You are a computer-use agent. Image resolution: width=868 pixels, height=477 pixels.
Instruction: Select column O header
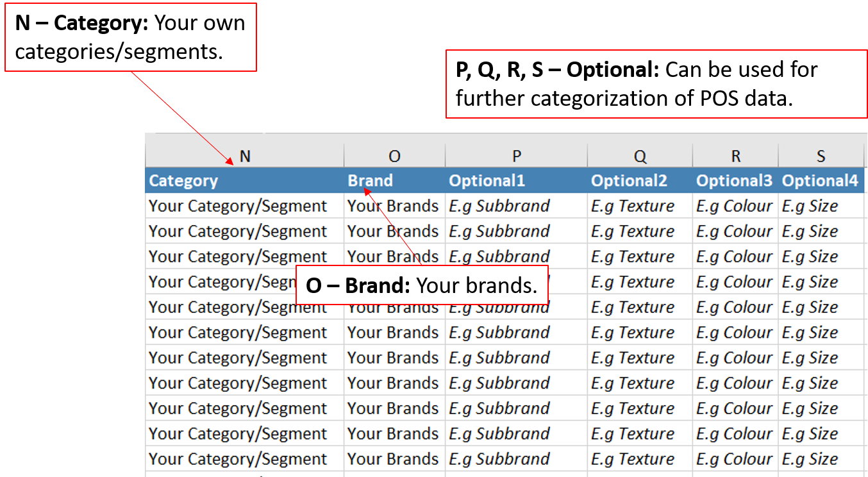tap(394, 156)
